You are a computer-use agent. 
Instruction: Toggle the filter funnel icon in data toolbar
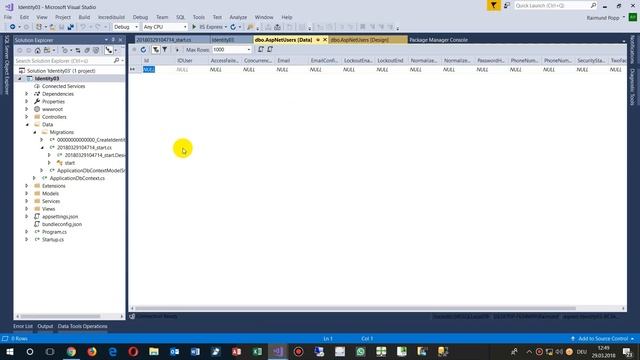tap(165, 50)
